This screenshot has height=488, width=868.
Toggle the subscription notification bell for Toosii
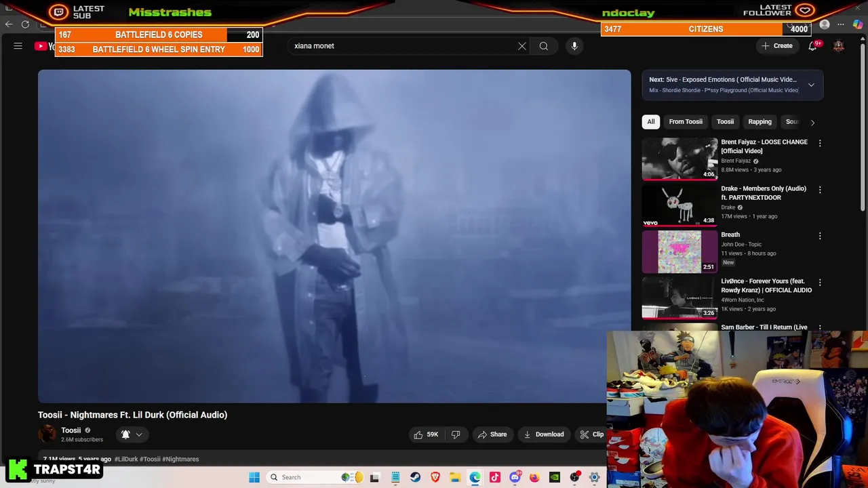click(x=125, y=434)
